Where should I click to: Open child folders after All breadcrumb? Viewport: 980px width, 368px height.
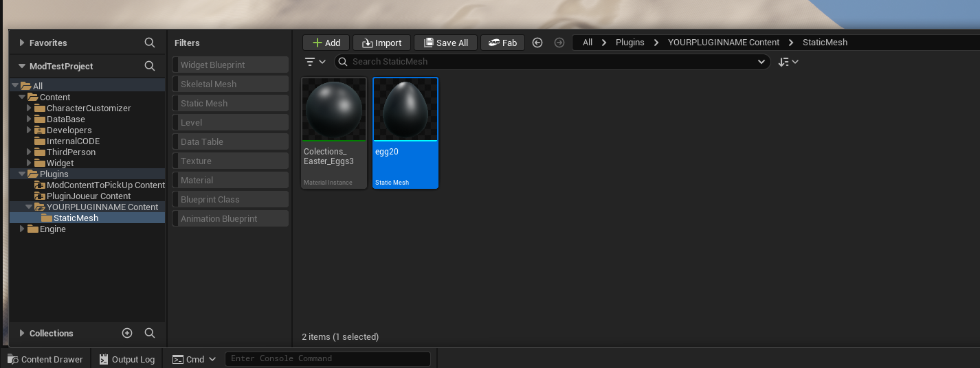click(x=604, y=43)
